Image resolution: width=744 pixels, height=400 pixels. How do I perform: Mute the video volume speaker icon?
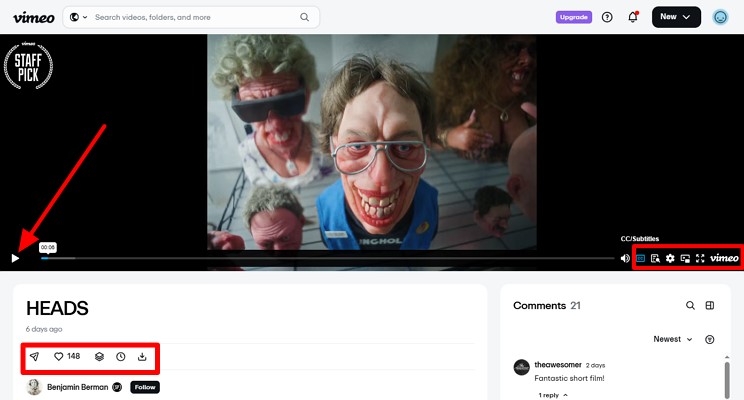625,258
